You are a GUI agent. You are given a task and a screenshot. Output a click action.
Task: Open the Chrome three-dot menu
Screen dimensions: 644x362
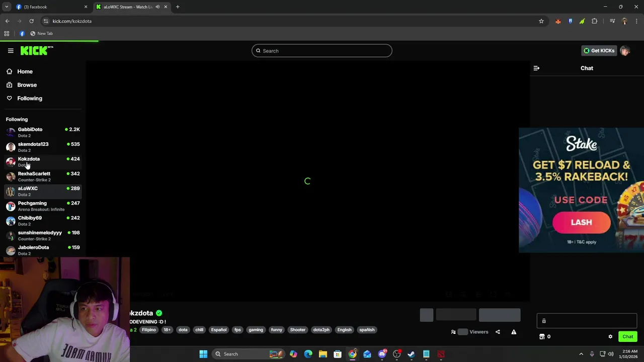coord(636,21)
